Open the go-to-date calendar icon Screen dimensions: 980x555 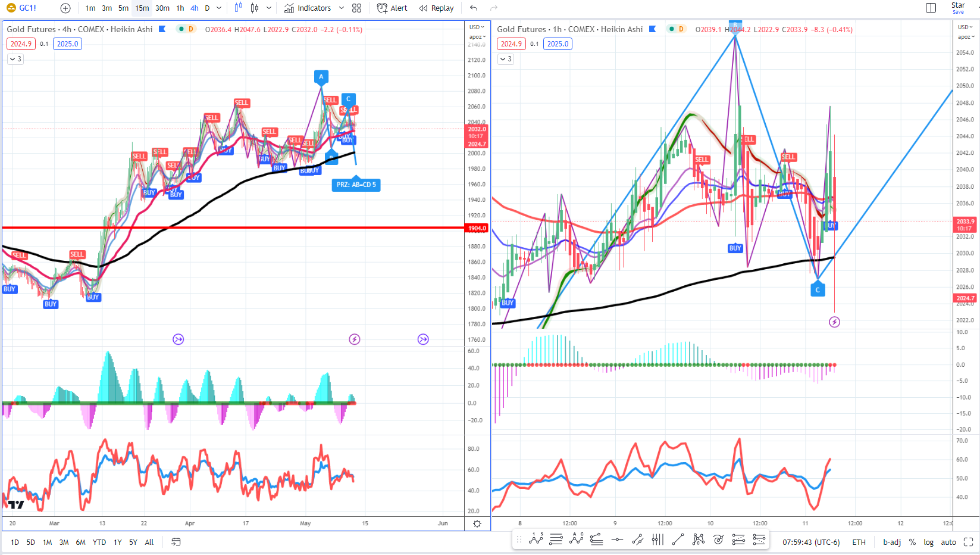click(x=176, y=542)
